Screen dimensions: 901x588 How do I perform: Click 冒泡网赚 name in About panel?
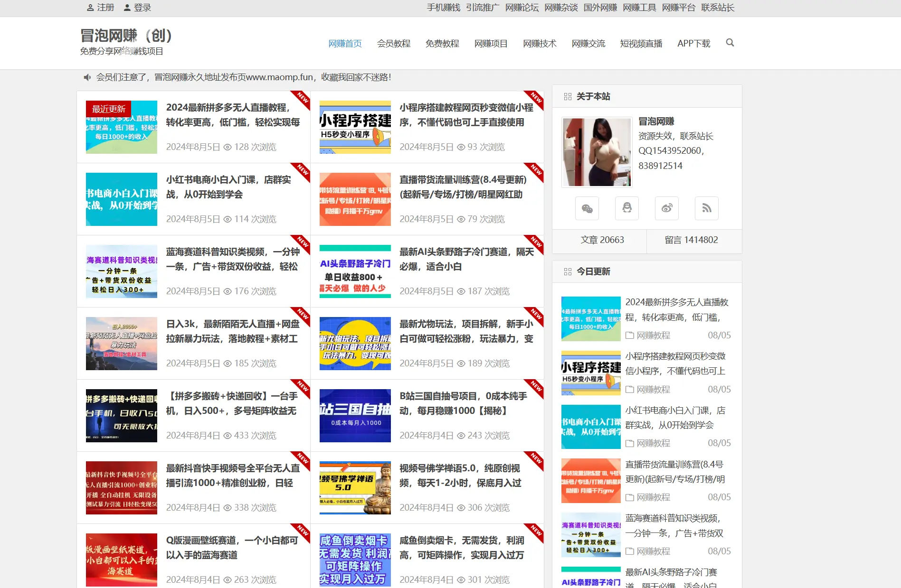tap(656, 121)
